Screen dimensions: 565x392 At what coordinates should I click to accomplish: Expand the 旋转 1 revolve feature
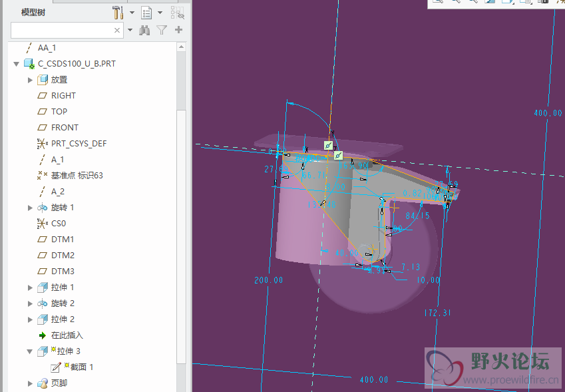[x=30, y=208]
